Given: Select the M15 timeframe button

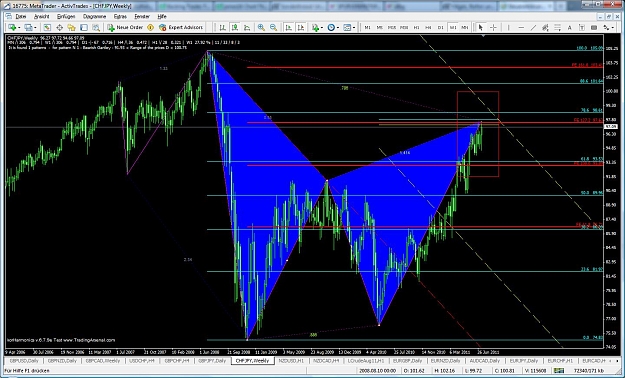Looking at the screenshot, I should 392,28.
